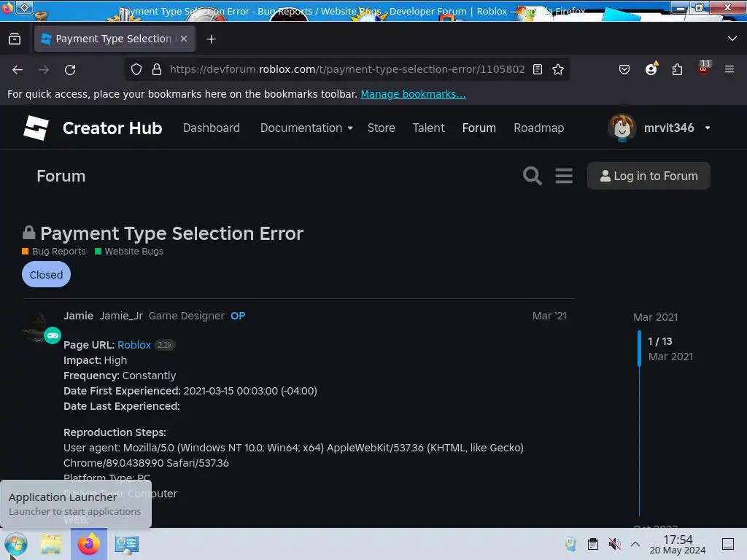Screen dimensions: 747x560
Task: Toggle muted volume tray icon
Action: [x=614, y=544]
